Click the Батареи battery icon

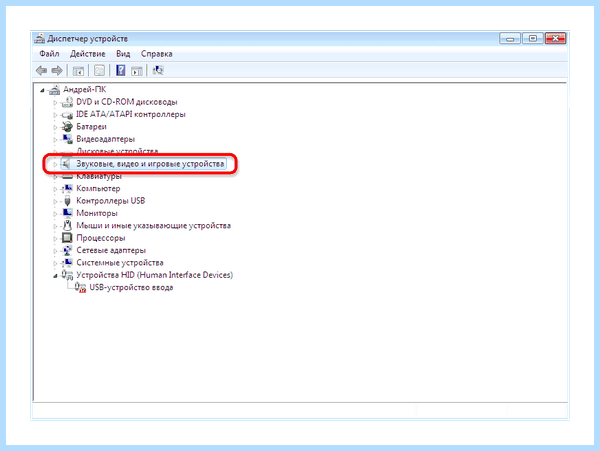67,127
